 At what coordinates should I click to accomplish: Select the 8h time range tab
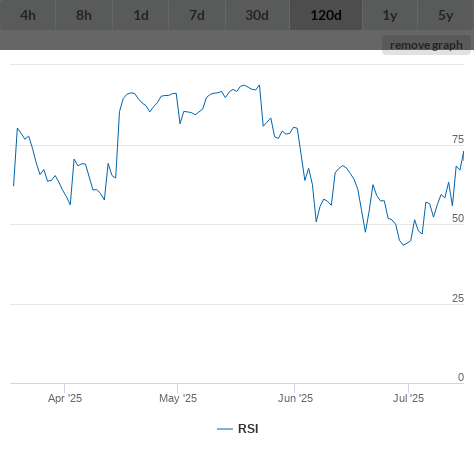(x=84, y=15)
